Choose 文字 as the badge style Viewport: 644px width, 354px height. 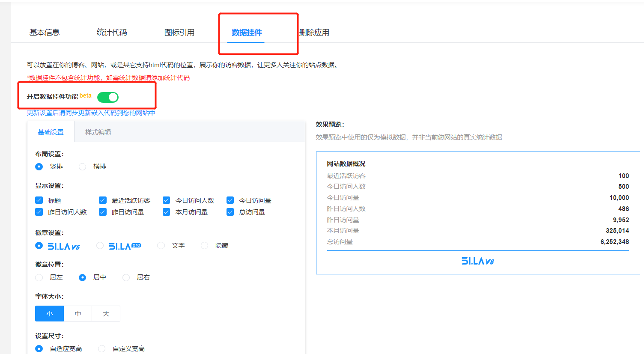point(161,246)
